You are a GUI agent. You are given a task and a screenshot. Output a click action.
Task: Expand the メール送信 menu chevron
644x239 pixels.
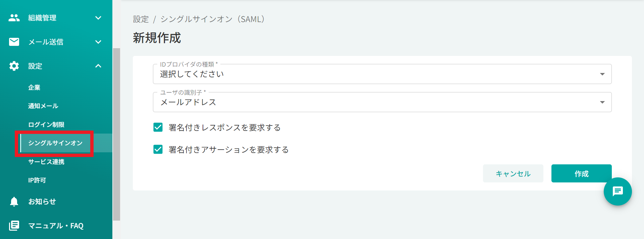(98, 42)
